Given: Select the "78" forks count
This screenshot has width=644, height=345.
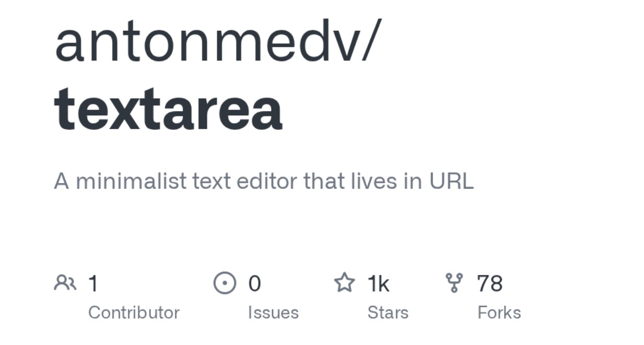Looking at the screenshot, I should [489, 283].
